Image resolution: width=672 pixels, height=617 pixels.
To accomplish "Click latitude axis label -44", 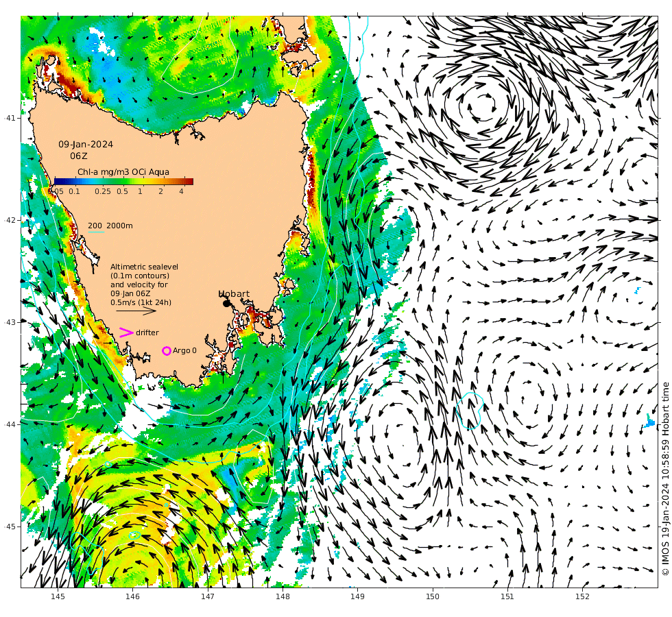I will [x=10, y=424].
